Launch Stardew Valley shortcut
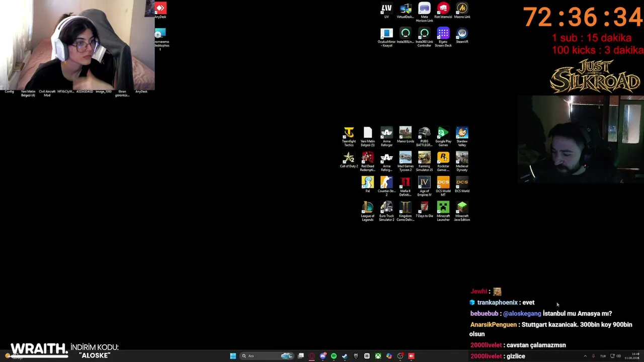Screen dimensions: 644x362 tap(462, 137)
